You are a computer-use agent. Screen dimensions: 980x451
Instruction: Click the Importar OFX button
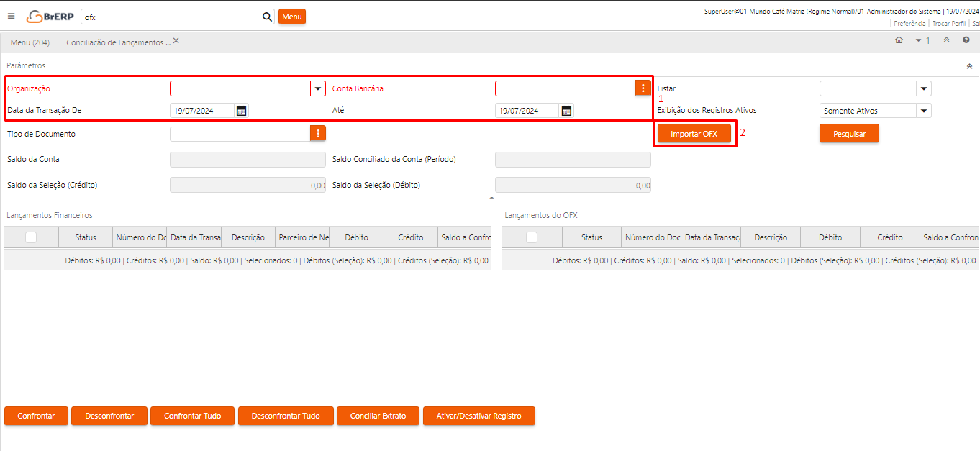(694, 134)
